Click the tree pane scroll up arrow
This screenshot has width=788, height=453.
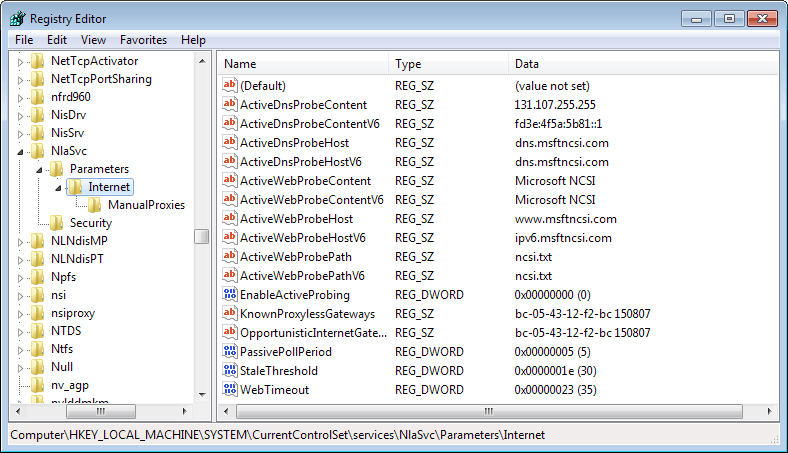(202, 61)
